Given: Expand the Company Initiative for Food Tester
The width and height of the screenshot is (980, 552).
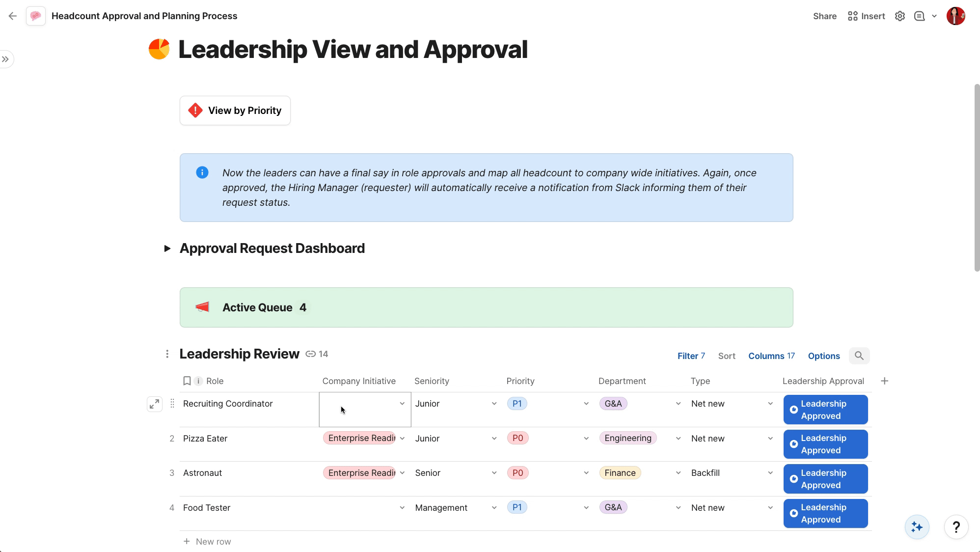Looking at the screenshot, I should 403,507.
